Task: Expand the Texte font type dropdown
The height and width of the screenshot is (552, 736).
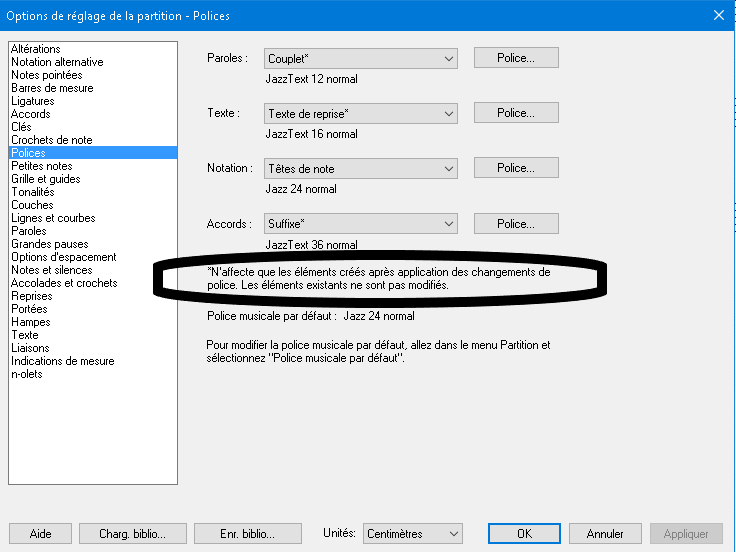Action: 360,114
